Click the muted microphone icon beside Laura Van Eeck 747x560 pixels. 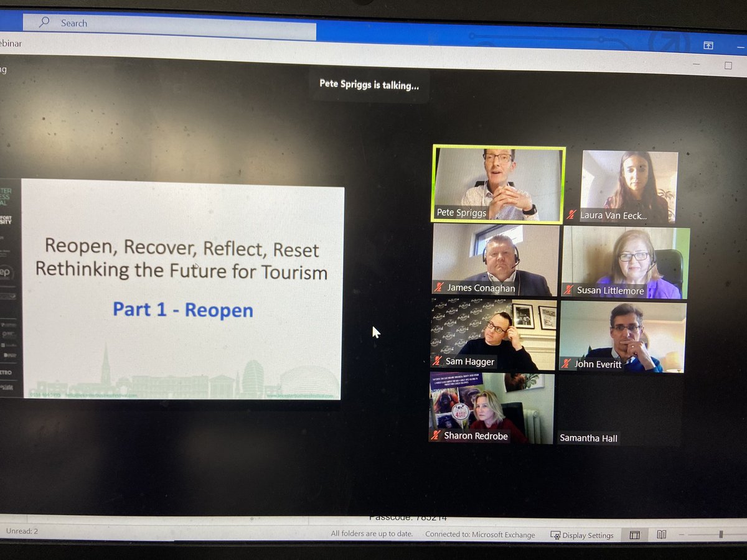571,215
